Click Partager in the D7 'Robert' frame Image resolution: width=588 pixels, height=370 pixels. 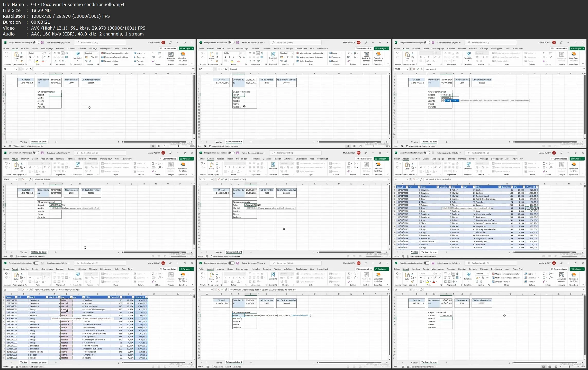pos(382,48)
